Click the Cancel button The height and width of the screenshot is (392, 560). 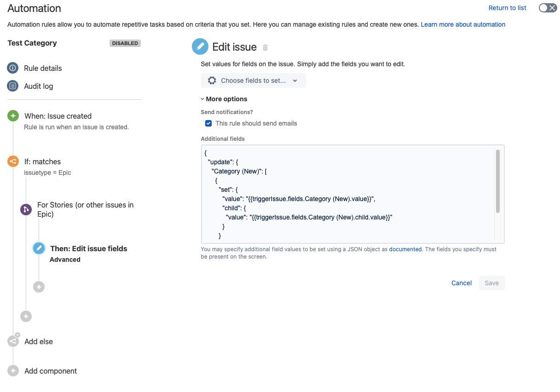(462, 283)
